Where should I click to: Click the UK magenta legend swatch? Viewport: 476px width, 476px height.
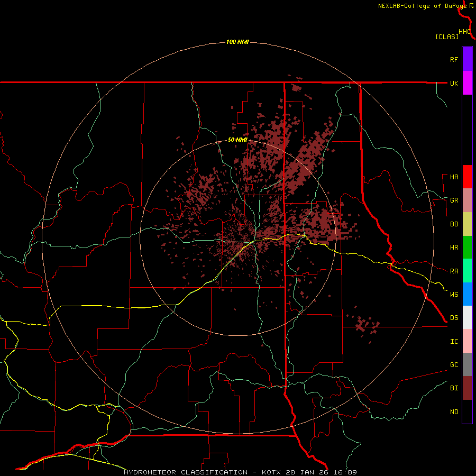[x=467, y=83]
